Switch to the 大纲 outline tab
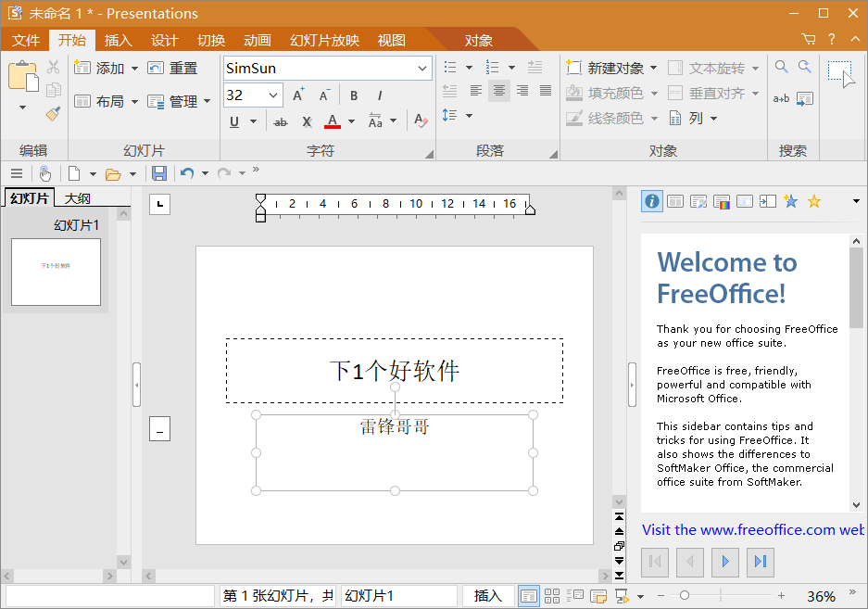The width and height of the screenshot is (868, 609). click(77, 198)
